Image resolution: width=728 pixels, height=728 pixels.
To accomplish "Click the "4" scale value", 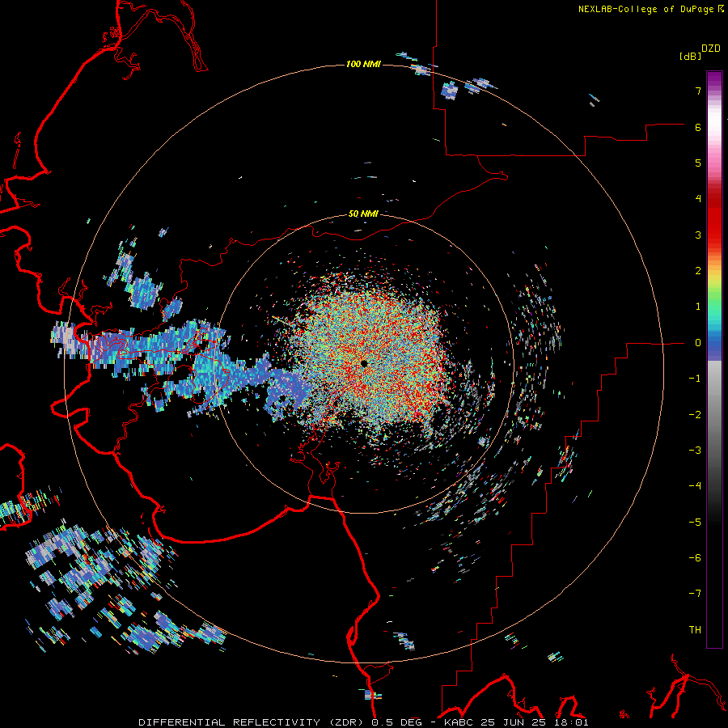I will pos(698,199).
